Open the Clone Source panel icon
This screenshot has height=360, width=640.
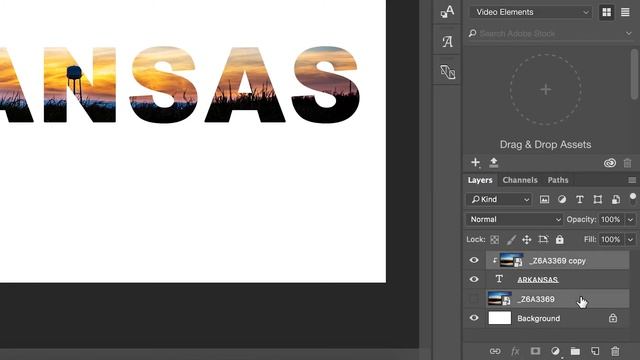click(x=447, y=72)
